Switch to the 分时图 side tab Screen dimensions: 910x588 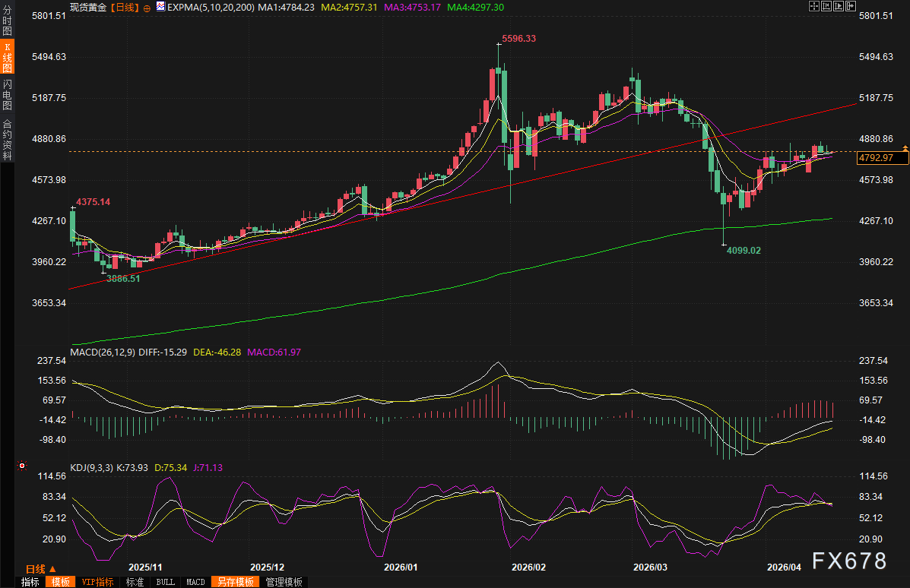click(7, 21)
